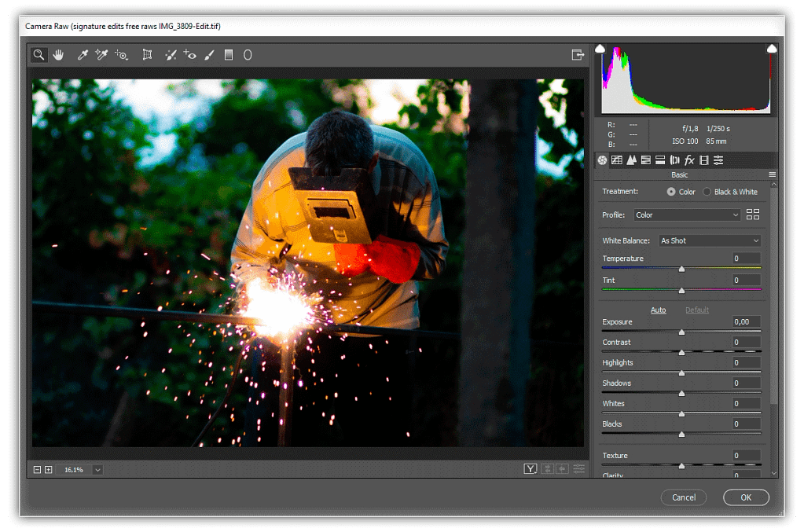Cycle before/after view Y icon
804x532 pixels.
[x=530, y=469]
